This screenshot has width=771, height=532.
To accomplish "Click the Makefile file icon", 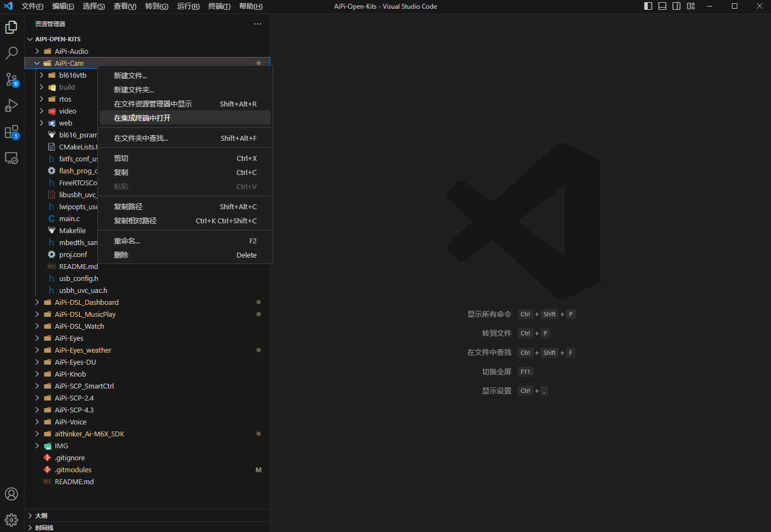I will [x=52, y=230].
